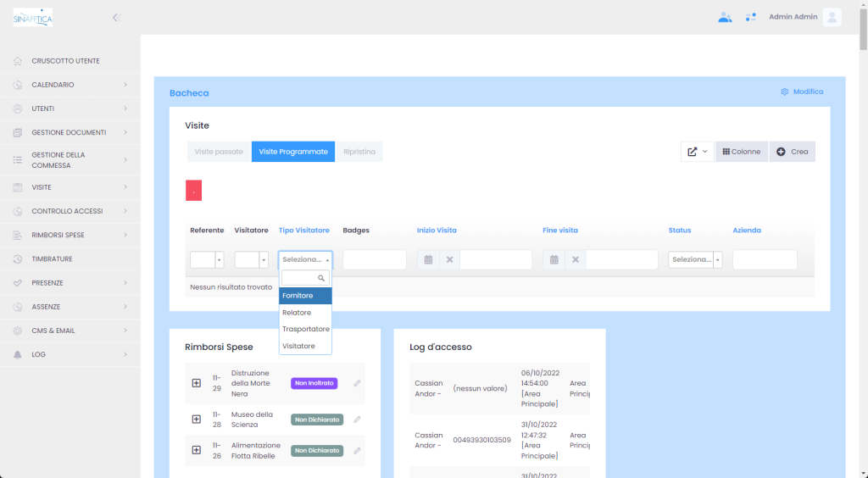The height and width of the screenshot is (478, 868).
Task: Open the Colonne column chooser
Action: [742, 152]
